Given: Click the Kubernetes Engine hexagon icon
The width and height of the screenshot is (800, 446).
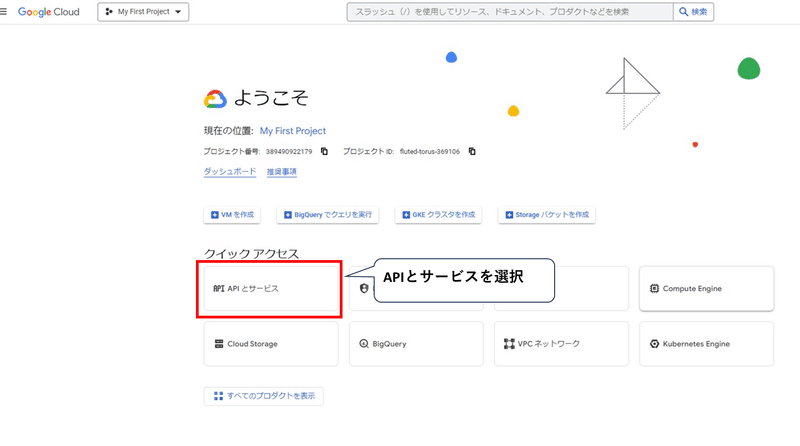Looking at the screenshot, I should click(655, 343).
